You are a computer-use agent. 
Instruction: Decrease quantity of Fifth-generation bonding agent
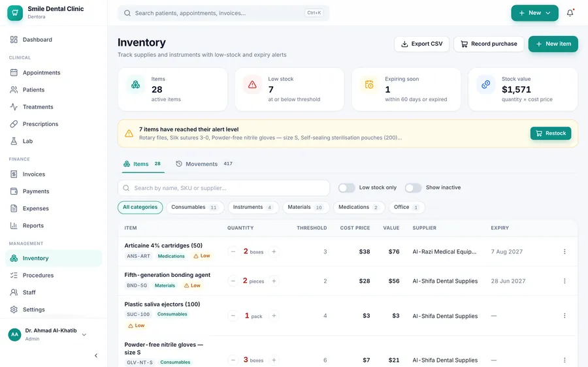point(233,281)
